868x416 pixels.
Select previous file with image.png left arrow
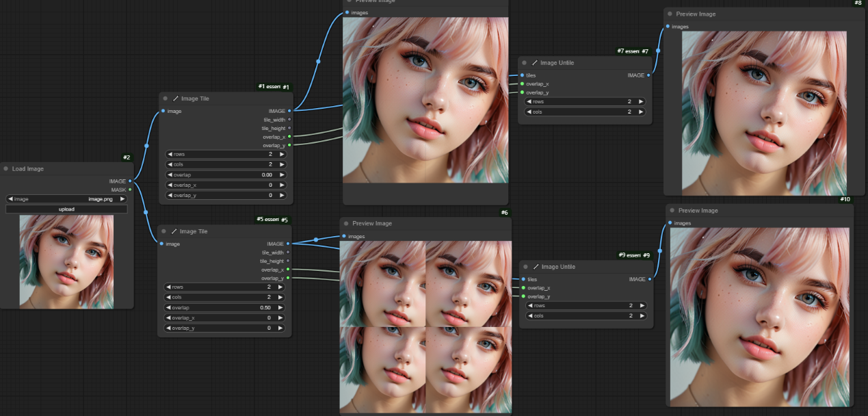click(x=11, y=199)
